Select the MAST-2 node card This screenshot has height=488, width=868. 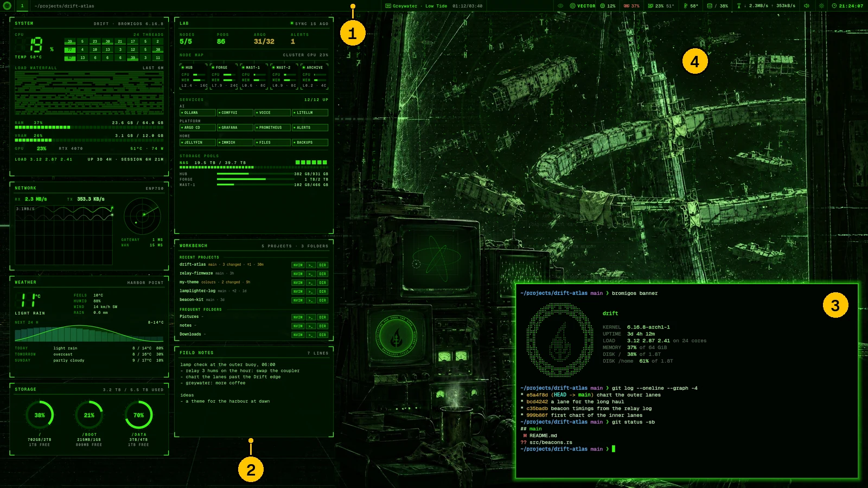[285, 76]
